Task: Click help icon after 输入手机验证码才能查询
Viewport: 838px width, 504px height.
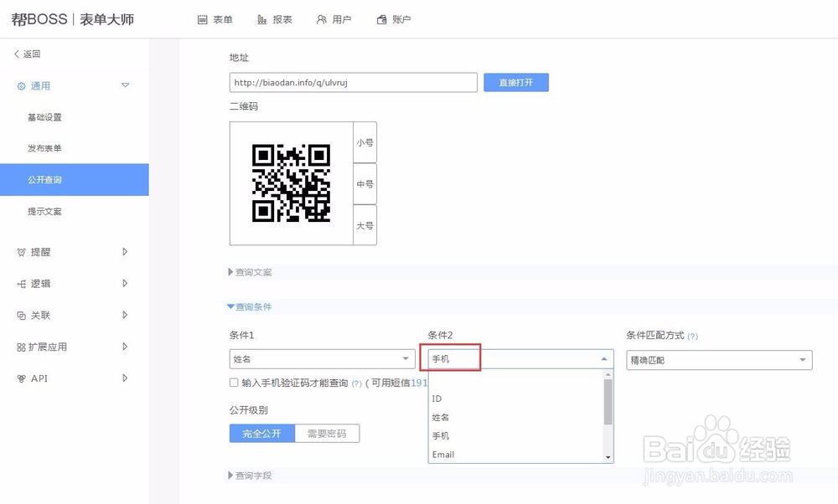Action: click(x=356, y=383)
